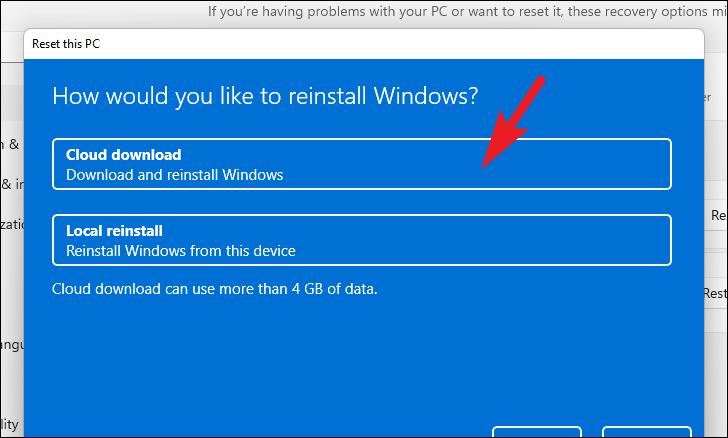
Task: Click the 'Reset this PC' dialog title
Action: [66, 44]
